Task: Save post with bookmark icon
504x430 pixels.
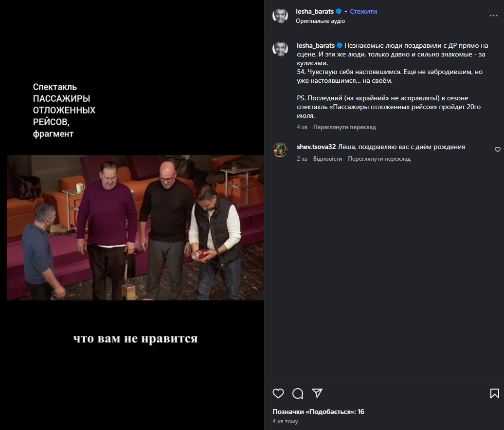Action: pyautogui.click(x=494, y=393)
